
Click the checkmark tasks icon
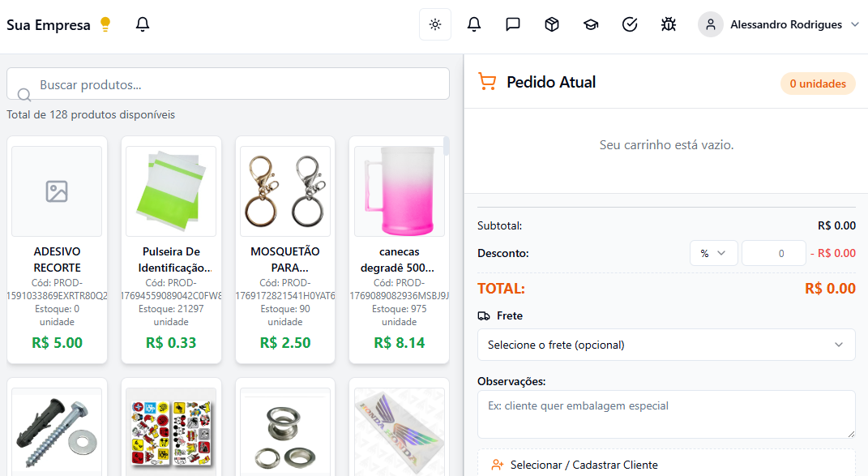pos(629,24)
